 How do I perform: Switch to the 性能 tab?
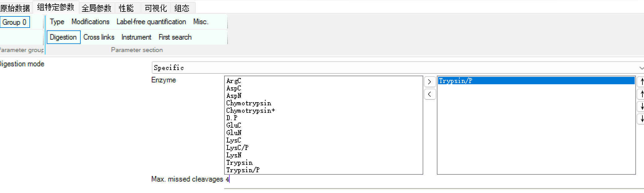[126, 8]
